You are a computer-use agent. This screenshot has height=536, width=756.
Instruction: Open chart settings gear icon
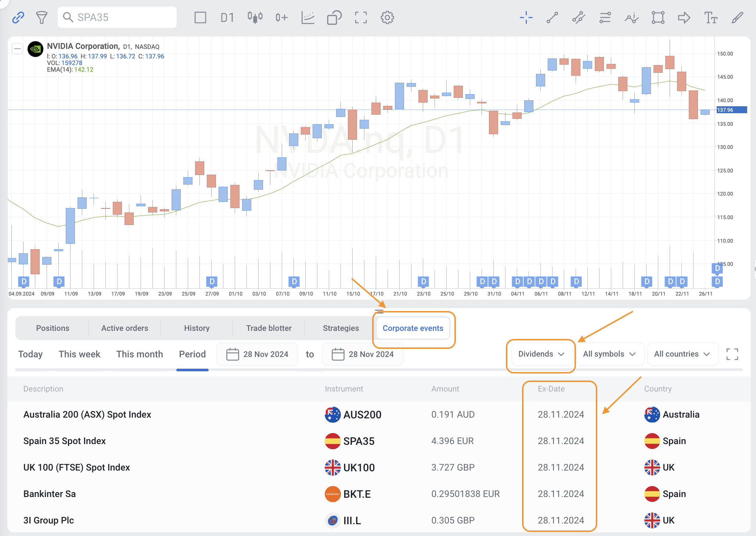[x=387, y=17]
